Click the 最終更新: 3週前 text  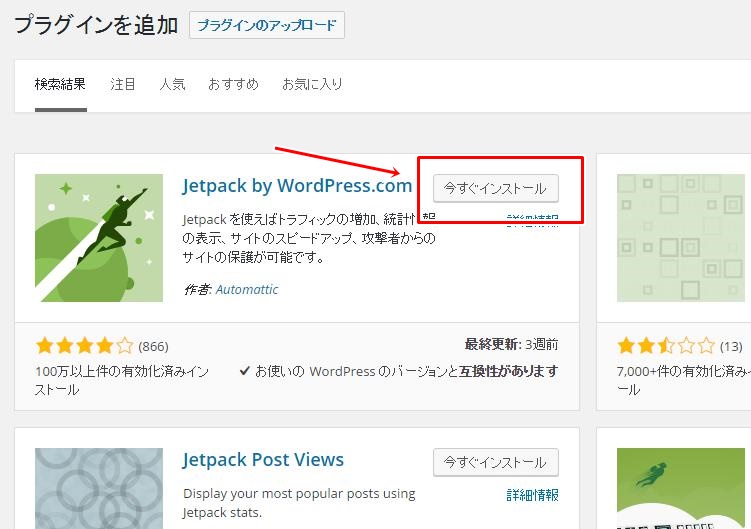pyautogui.click(x=511, y=344)
